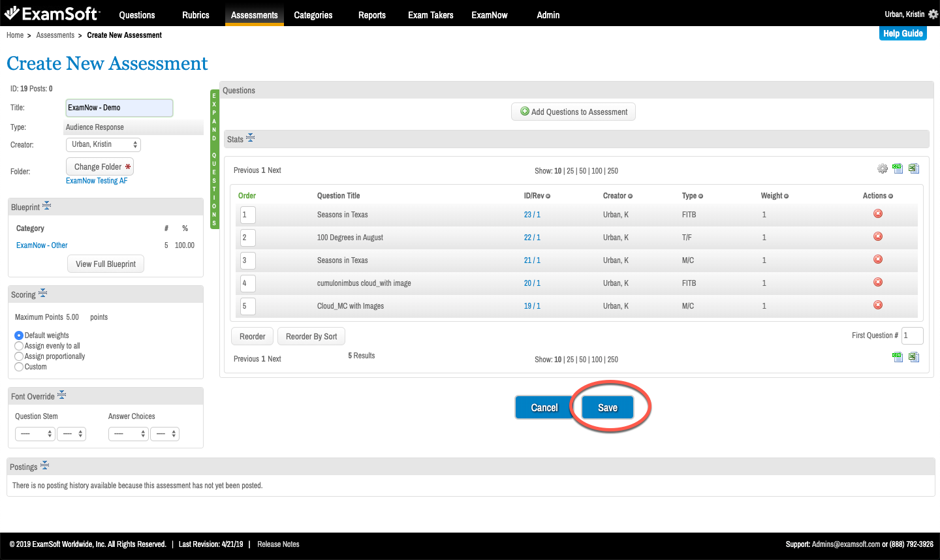The image size is (940, 560).
Task: Collapse the Font Override panel
Action: pos(61,395)
